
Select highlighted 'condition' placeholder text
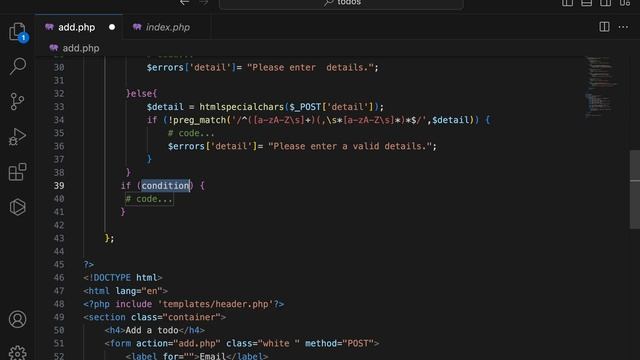pyautogui.click(x=165, y=186)
